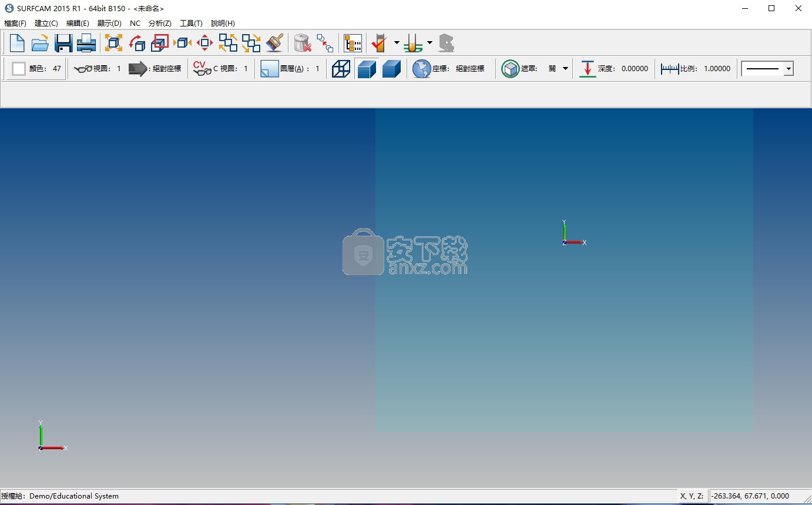Click the cube icon with side arrows

[x=183, y=43]
